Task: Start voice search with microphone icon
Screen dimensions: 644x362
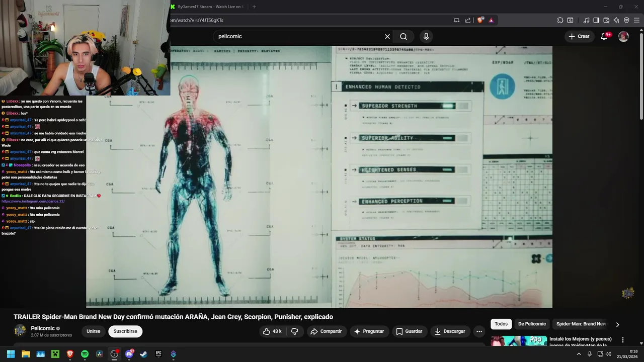Action: (x=426, y=36)
